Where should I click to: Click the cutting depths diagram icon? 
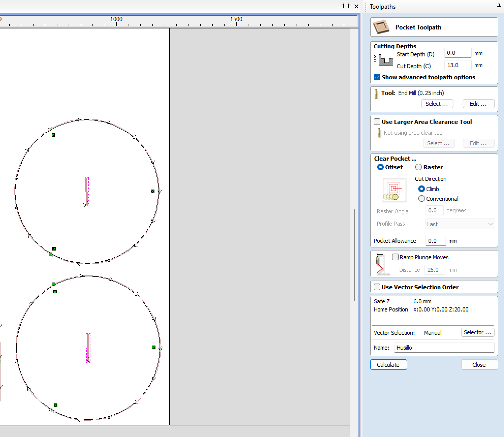(383, 60)
